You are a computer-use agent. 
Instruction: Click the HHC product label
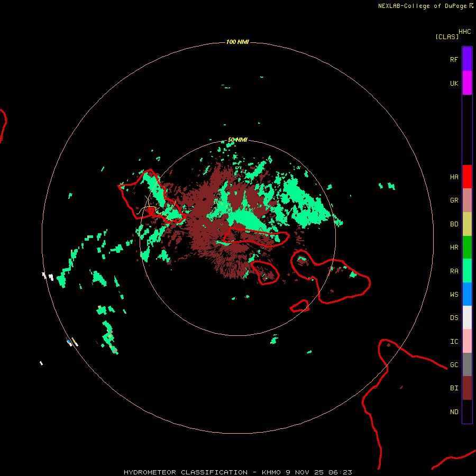click(x=464, y=32)
